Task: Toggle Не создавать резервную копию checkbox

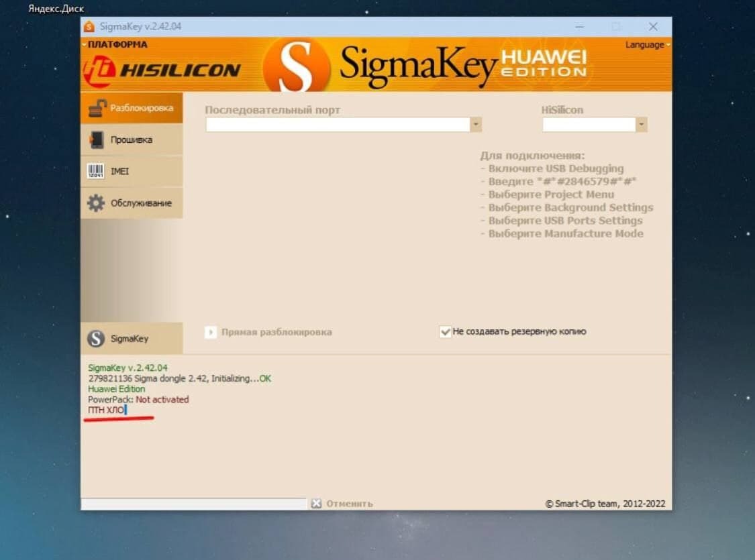Action: tap(446, 331)
